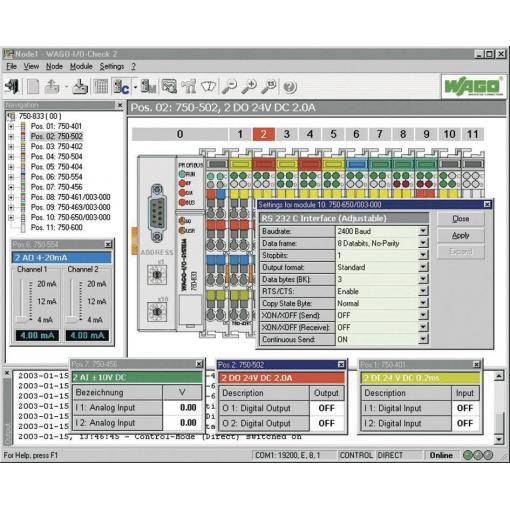Open the Baudrate dropdown

coord(423,231)
